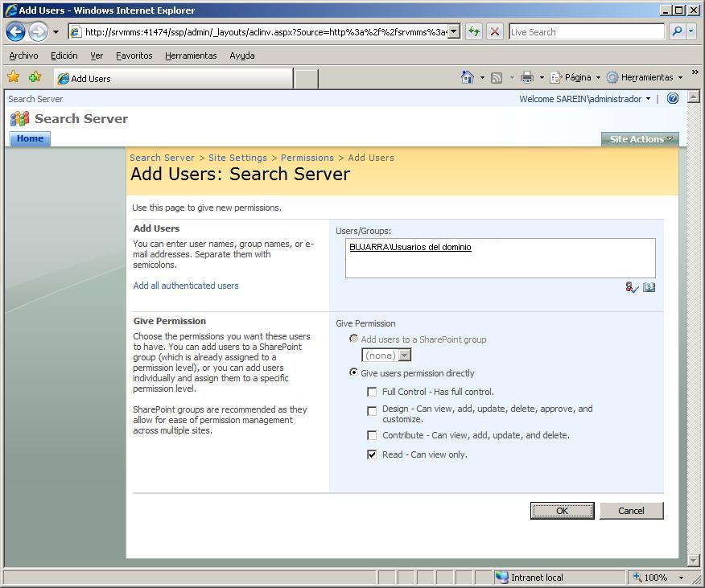
Task: Open the Herramientas gear toolbar menu
Action: point(645,77)
